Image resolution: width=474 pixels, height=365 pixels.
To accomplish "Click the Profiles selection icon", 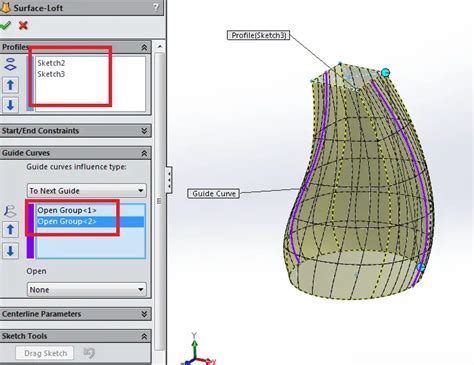I will tap(10, 65).
